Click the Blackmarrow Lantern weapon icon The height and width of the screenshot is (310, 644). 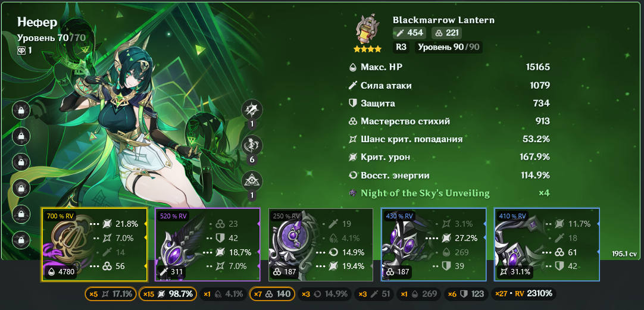tap(367, 30)
